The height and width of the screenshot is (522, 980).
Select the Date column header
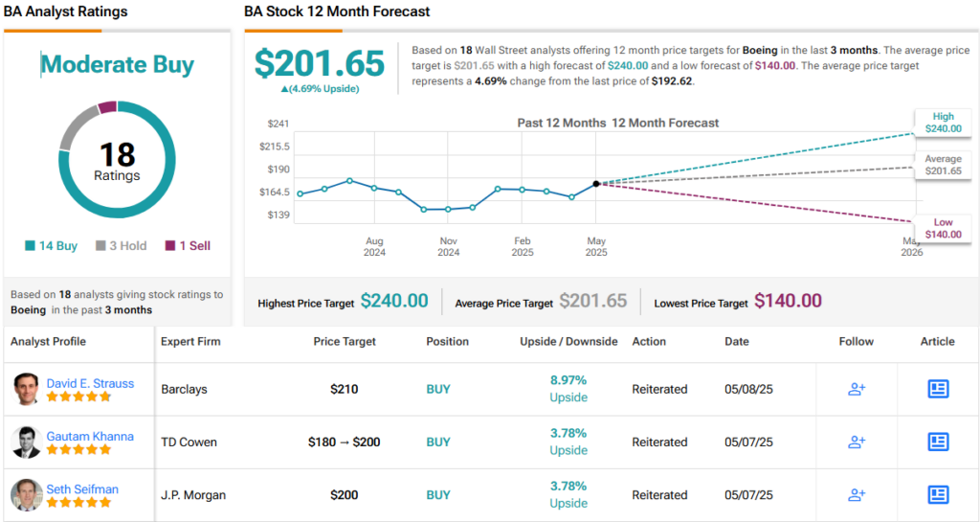tap(737, 341)
